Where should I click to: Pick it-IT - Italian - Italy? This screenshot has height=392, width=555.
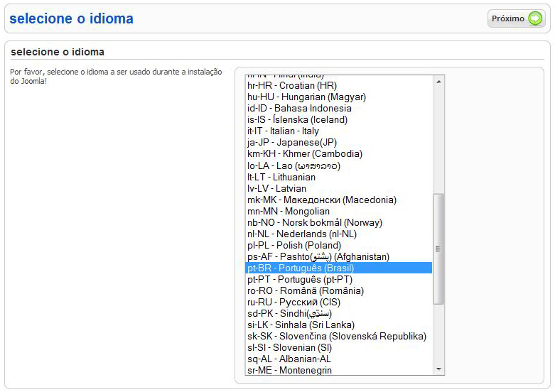[x=338, y=131]
